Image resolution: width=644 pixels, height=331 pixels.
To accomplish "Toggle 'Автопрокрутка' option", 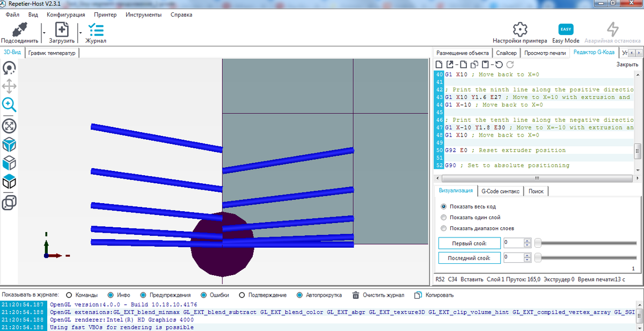I will point(299,295).
